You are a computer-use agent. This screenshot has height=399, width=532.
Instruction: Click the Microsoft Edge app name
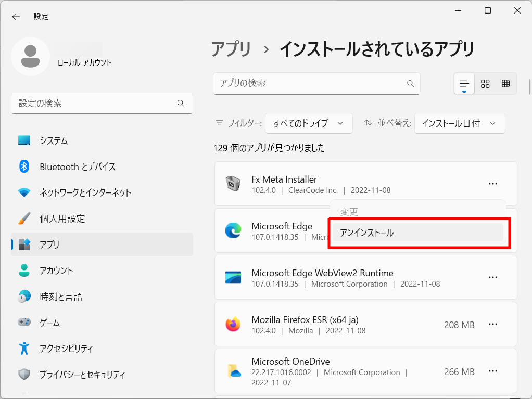[282, 226]
